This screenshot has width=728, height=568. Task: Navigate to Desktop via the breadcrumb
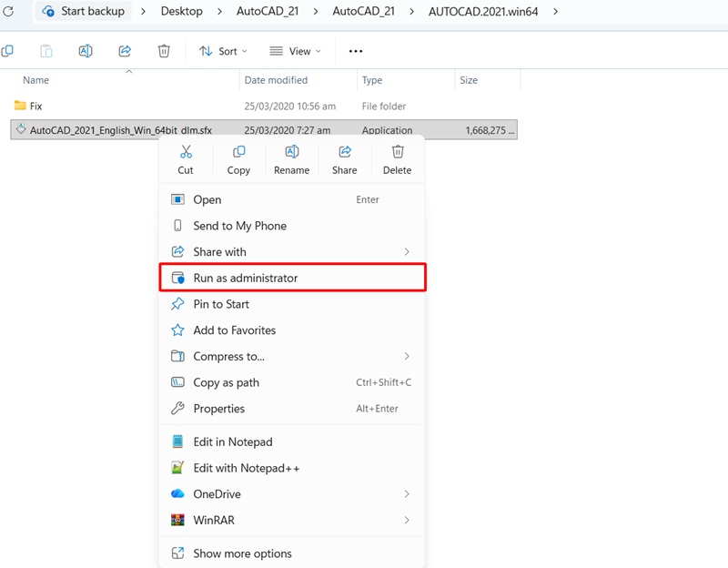(x=181, y=11)
